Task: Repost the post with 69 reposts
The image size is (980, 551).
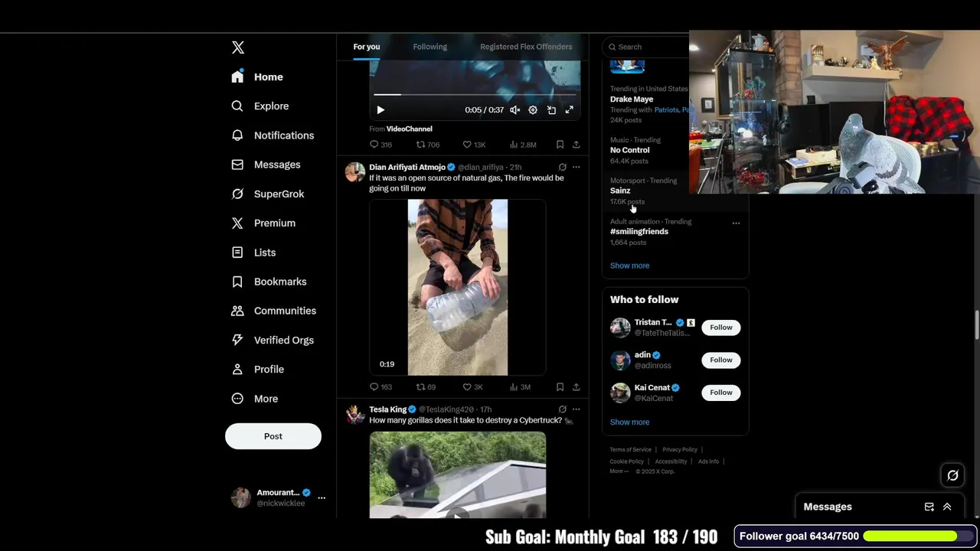Action: pyautogui.click(x=426, y=387)
